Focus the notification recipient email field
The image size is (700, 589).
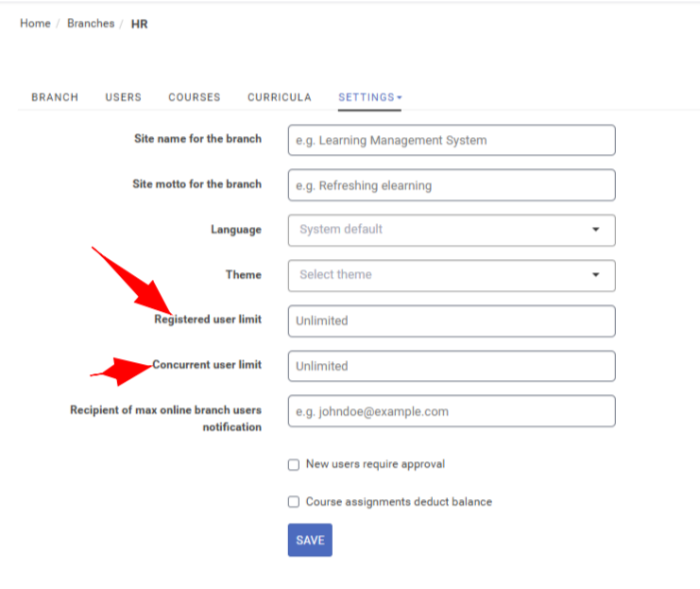coord(452,411)
